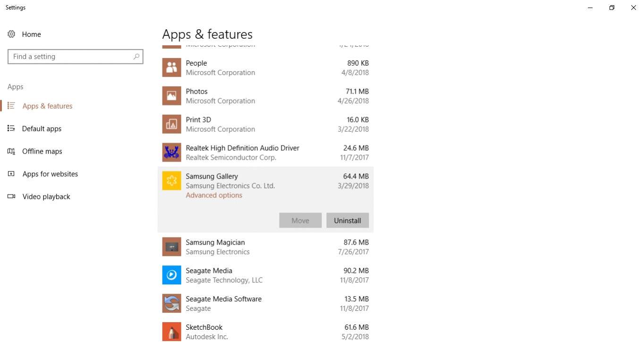Select the SketchBook app name
The image size is (644, 342).
tap(204, 327)
